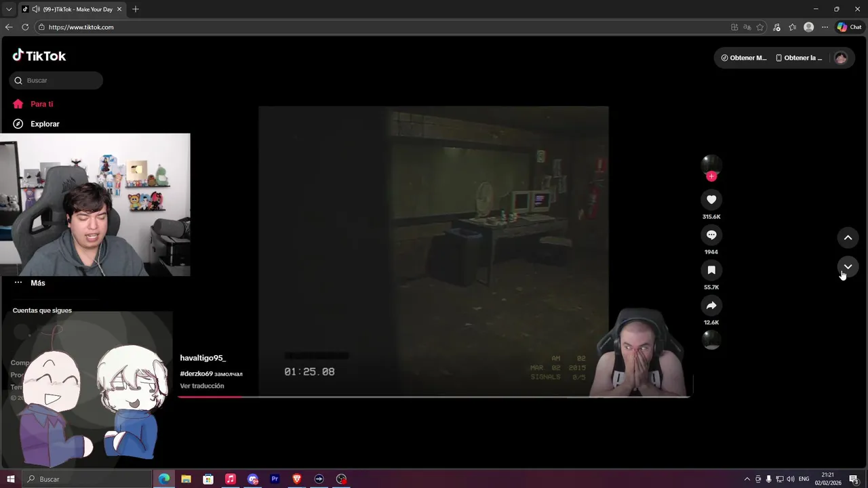This screenshot has height=488, width=868.
Task: Open the TikTok profile avatar menu
Action: pos(841,58)
